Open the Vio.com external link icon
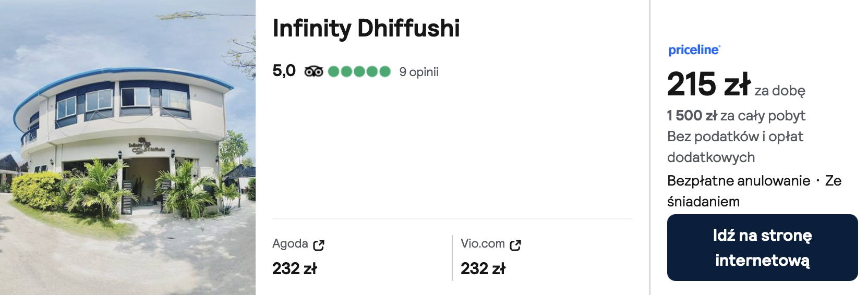 pyautogui.click(x=515, y=245)
